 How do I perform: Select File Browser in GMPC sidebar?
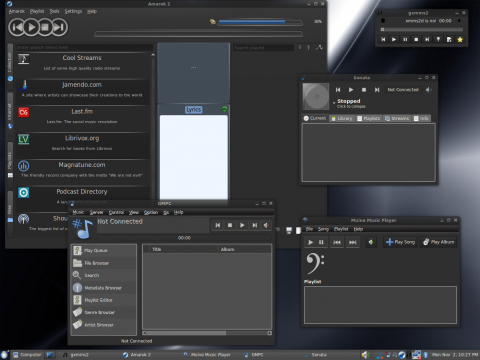point(104,263)
